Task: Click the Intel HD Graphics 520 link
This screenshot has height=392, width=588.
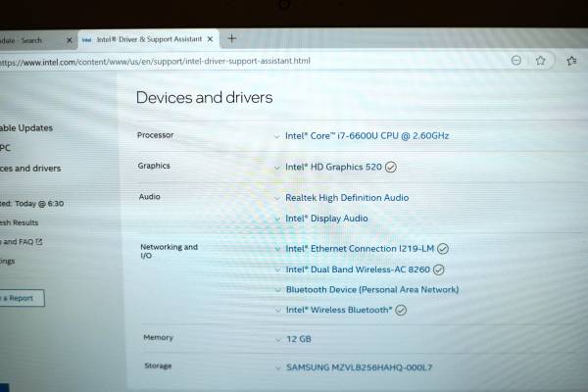Action: [x=333, y=167]
